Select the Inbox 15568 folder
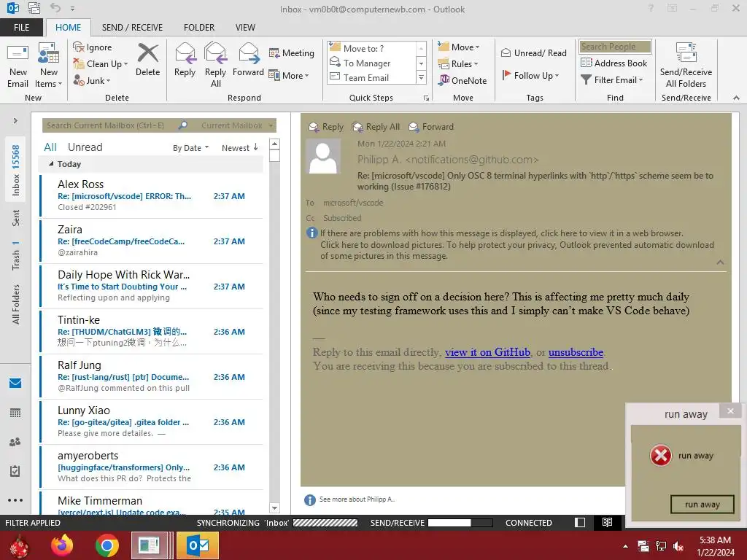Screen dimensions: 747x560 coord(16,170)
